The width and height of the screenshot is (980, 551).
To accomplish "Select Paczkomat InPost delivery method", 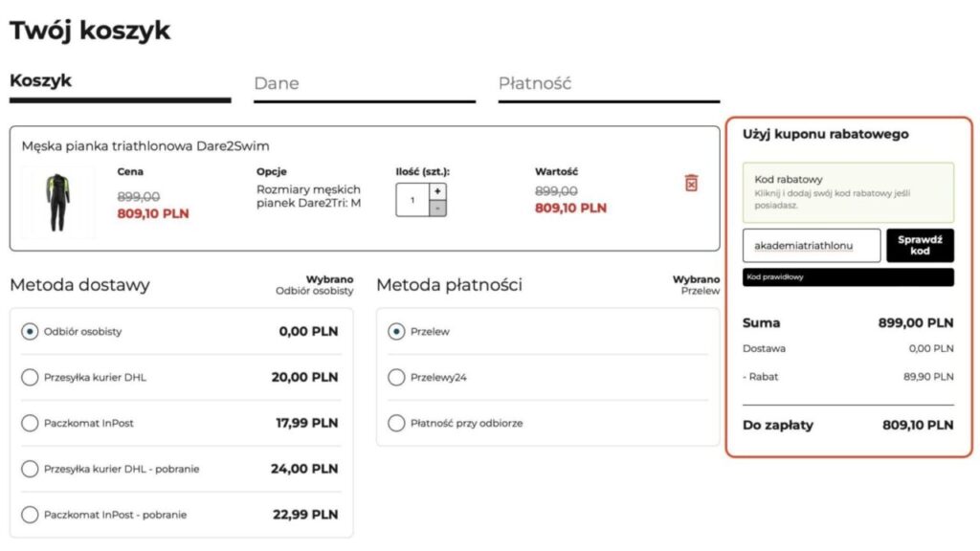I will click(x=30, y=423).
